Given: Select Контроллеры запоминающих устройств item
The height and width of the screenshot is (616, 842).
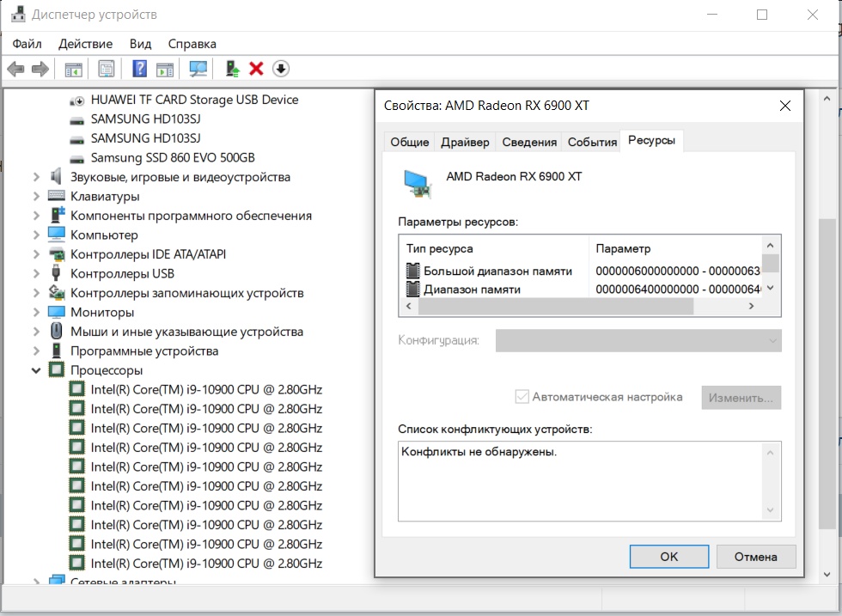Looking at the screenshot, I should coord(187,293).
